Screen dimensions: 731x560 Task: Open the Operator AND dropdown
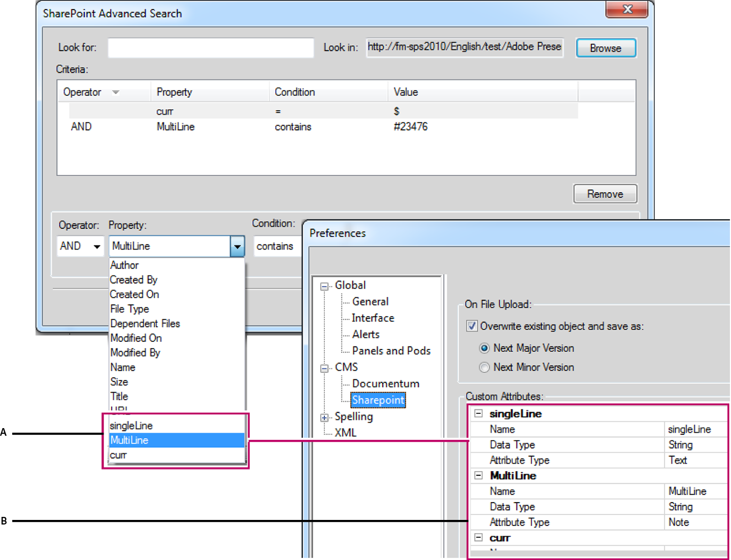pos(97,246)
